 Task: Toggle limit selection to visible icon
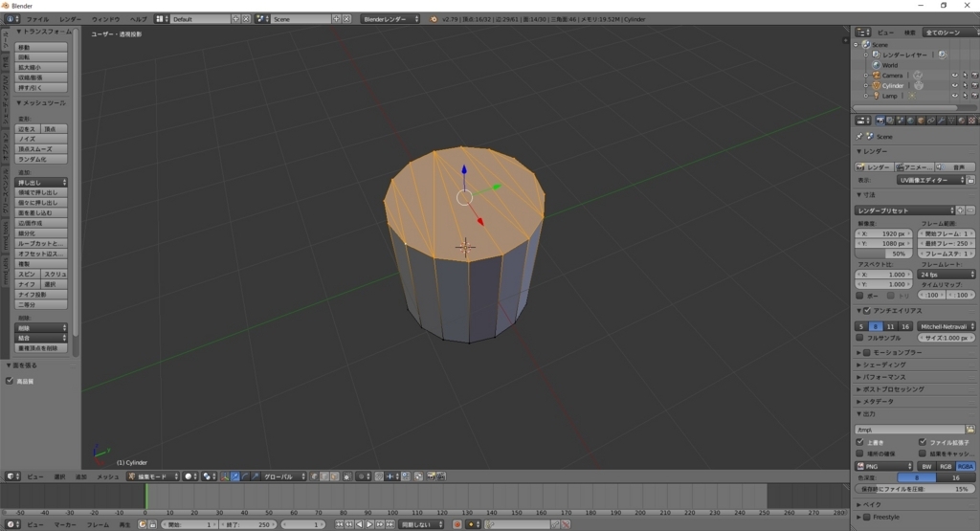coord(346,476)
